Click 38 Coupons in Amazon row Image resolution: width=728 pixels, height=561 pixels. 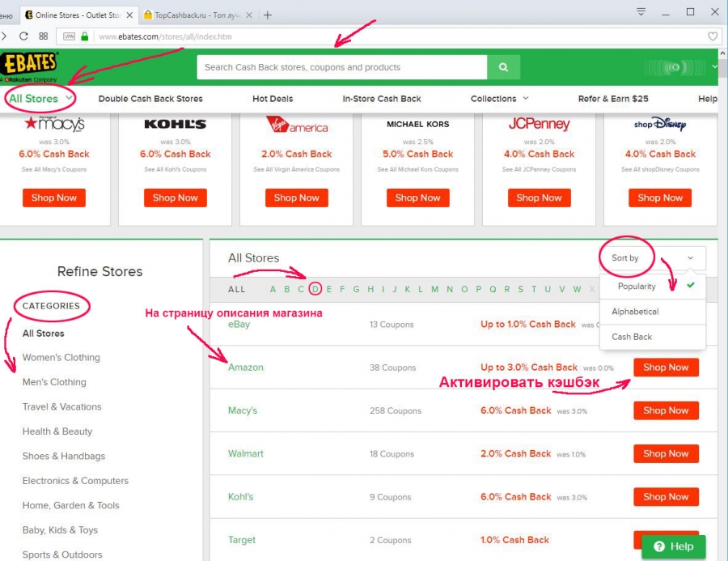pyautogui.click(x=393, y=368)
